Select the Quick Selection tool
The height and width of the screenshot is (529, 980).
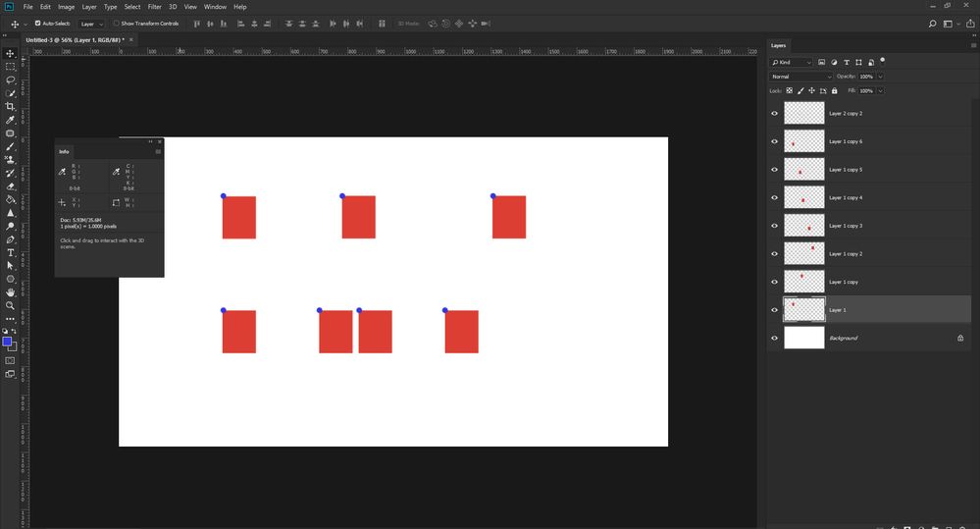tap(10, 93)
